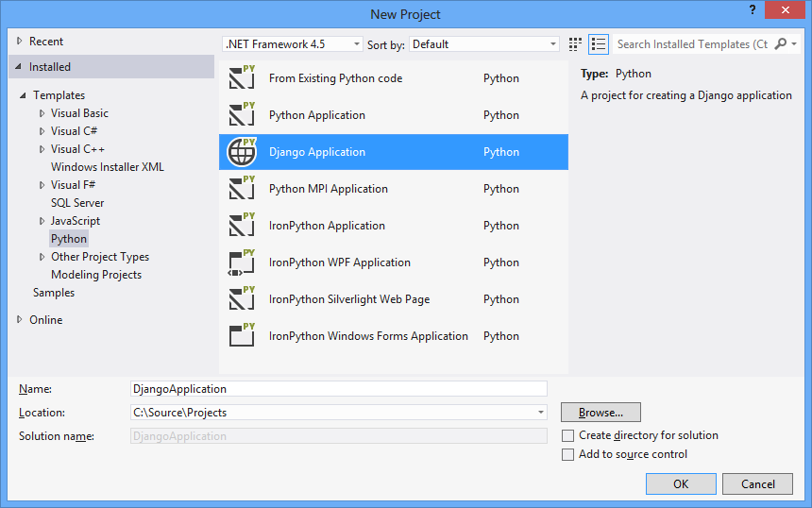Click the search magnifier icon

click(781, 44)
